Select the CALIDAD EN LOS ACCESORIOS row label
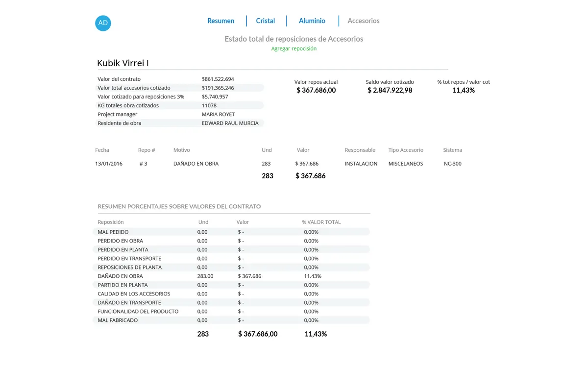 click(134, 293)
